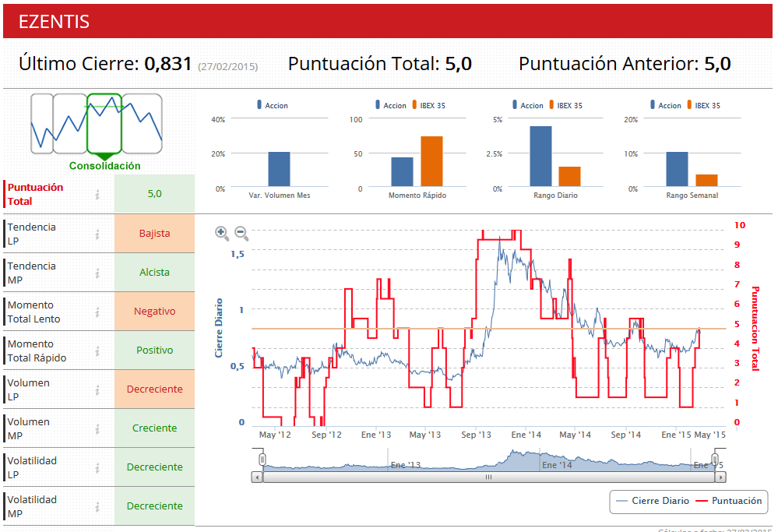This screenshot has width=778, height=532.
Task: Click the left range handle of the navigator
Action: 262,460
